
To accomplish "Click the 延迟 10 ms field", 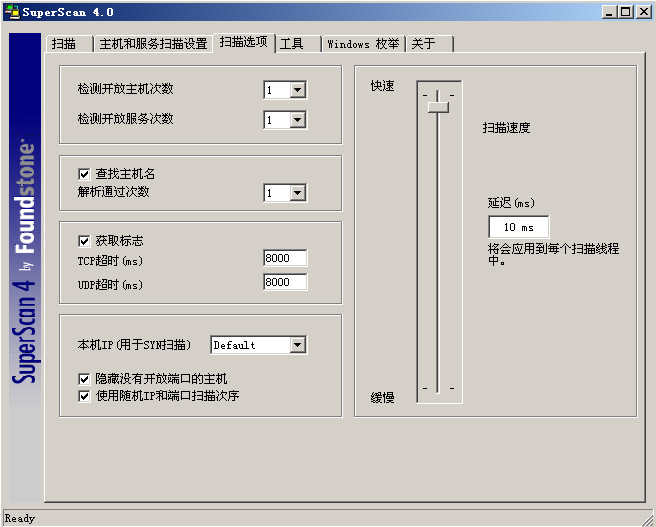I will click(519, 227).
